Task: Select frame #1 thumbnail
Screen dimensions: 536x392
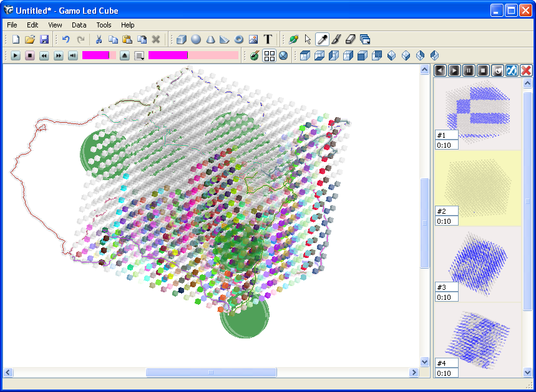Action: pos(478,114)
